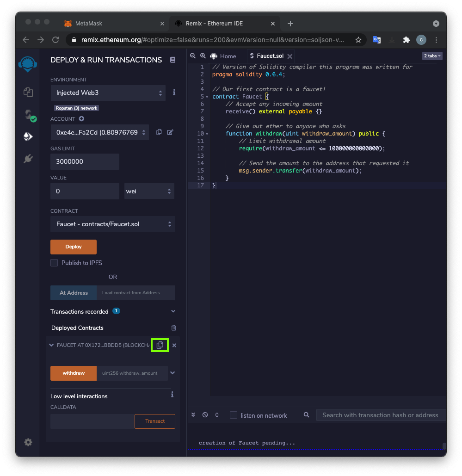Open the Solidity compiler sidebar icon
The width and height of the screenshot is (462, 476).
click(x=28, y=115)
